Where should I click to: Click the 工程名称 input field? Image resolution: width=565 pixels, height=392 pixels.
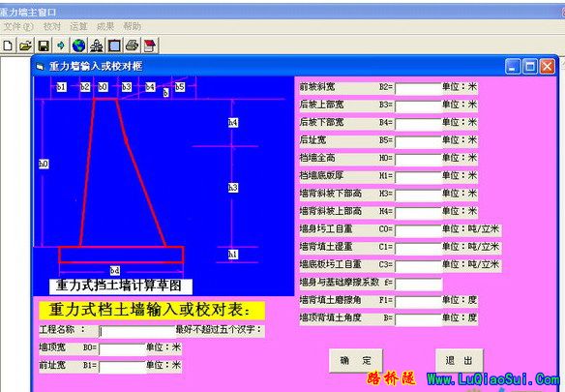click(137, 331)
